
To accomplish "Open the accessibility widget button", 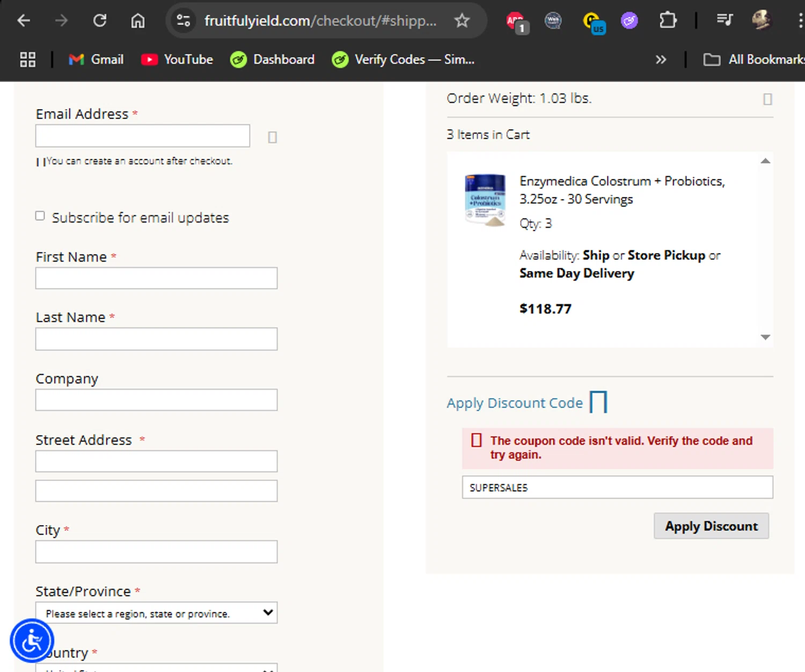I will tap(32, 641).
